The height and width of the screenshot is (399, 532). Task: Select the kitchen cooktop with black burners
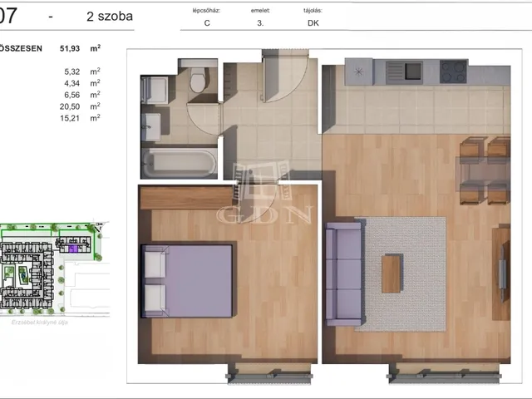tap(454, 72)
